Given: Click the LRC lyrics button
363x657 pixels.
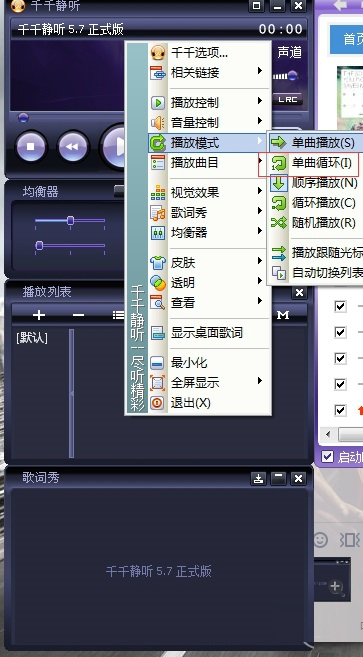Looking at the screenshot, I should pos(288,99).
